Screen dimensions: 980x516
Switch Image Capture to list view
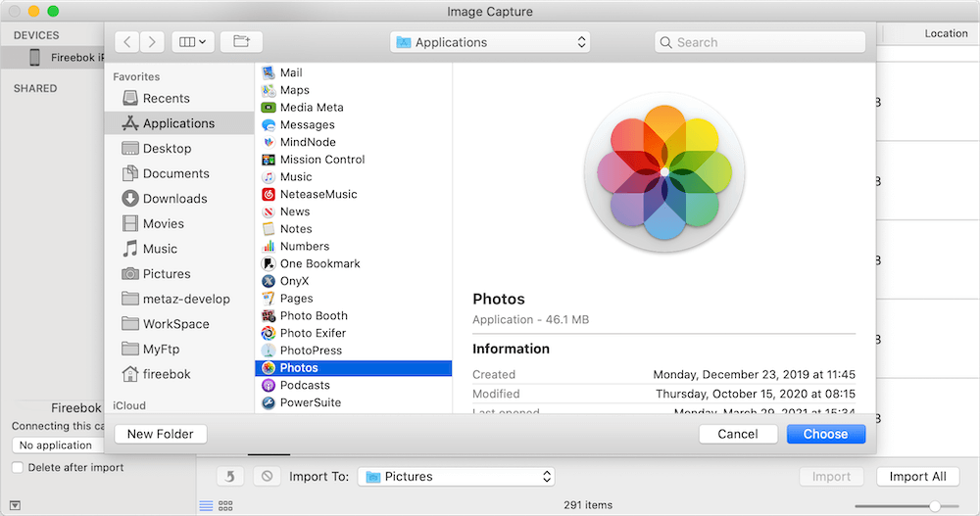[x=206, y=505]
